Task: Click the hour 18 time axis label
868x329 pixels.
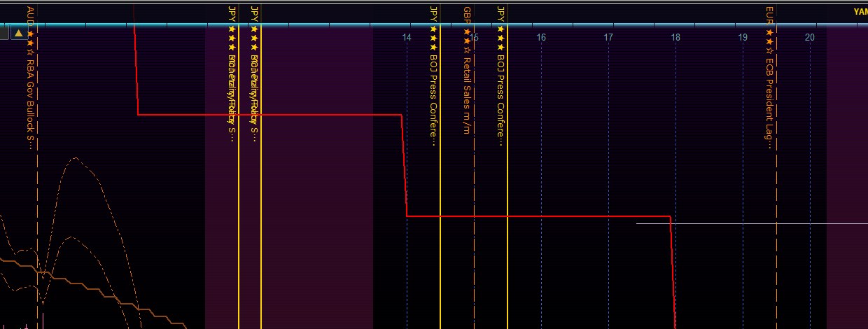Action: 675,37
